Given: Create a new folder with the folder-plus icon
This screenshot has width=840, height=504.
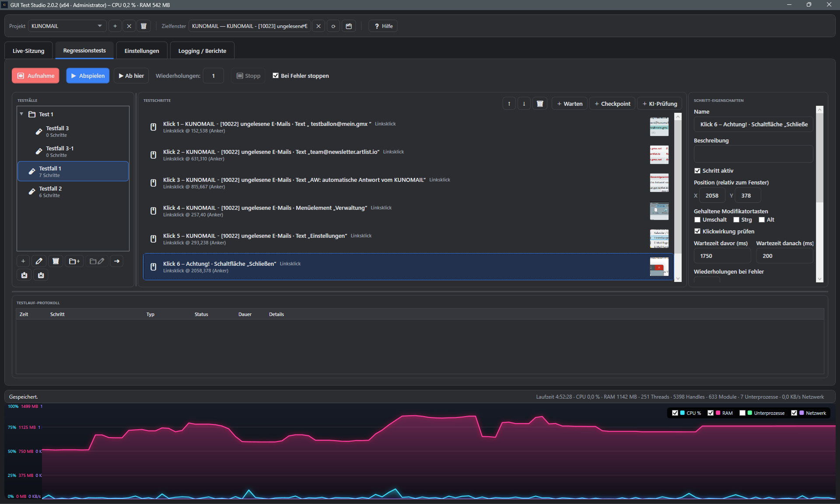Looking at the screenshot, I should (74, 261).
